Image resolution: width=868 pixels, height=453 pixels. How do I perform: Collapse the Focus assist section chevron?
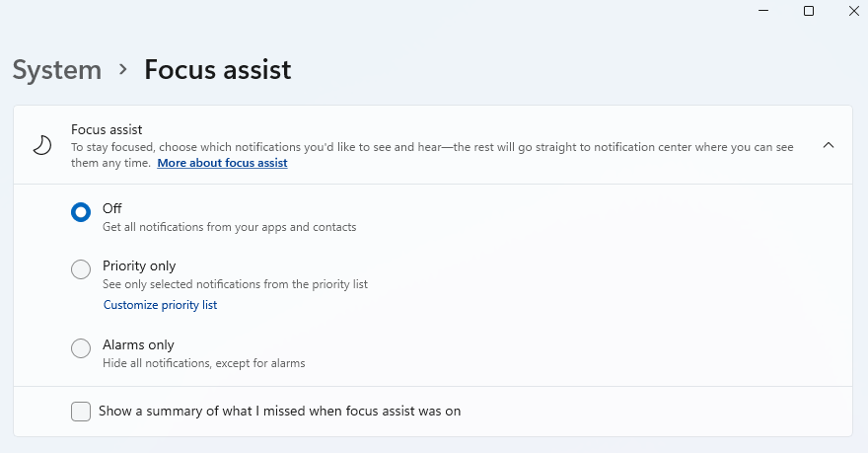tap(829, 145)
